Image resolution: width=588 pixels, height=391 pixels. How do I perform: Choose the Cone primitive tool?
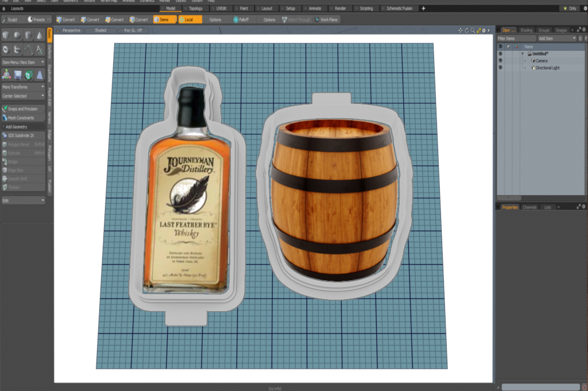[x=40, y=35]
